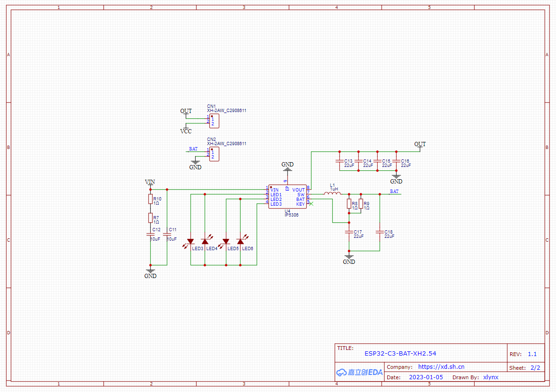556x392 pixels.
Task: Pick the LED6 diode symbol
Action: click(240, 242)
